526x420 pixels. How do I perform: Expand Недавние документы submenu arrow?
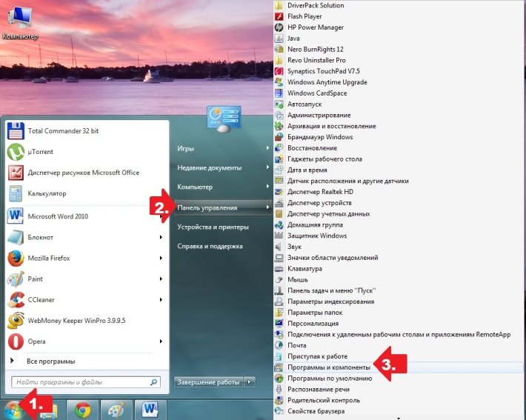click(267, 167)
